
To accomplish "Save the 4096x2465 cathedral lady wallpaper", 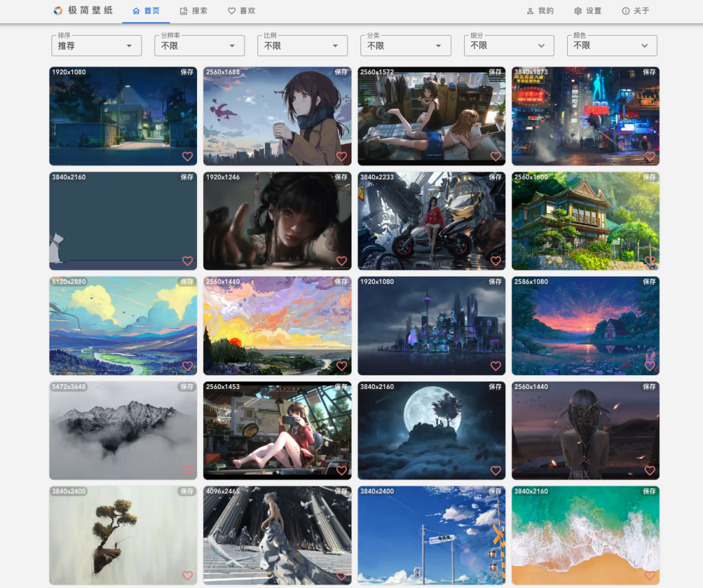I will pos(341,491).
